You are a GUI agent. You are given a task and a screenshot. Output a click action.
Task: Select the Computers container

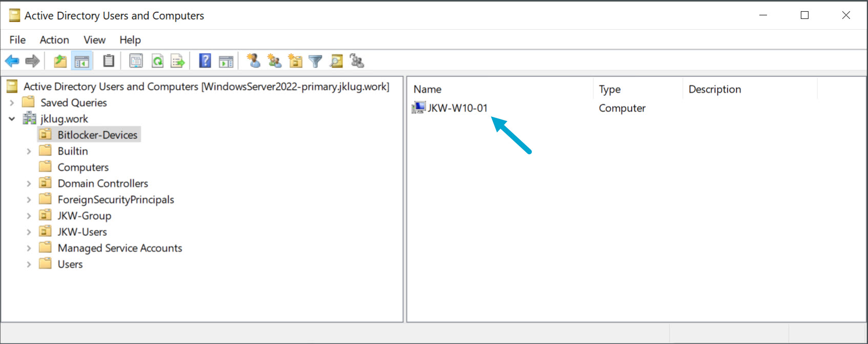point(83,167)
